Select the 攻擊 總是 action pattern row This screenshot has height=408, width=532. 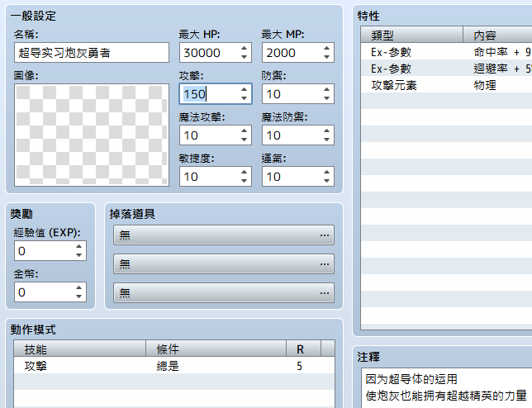[x=174, y=366]
